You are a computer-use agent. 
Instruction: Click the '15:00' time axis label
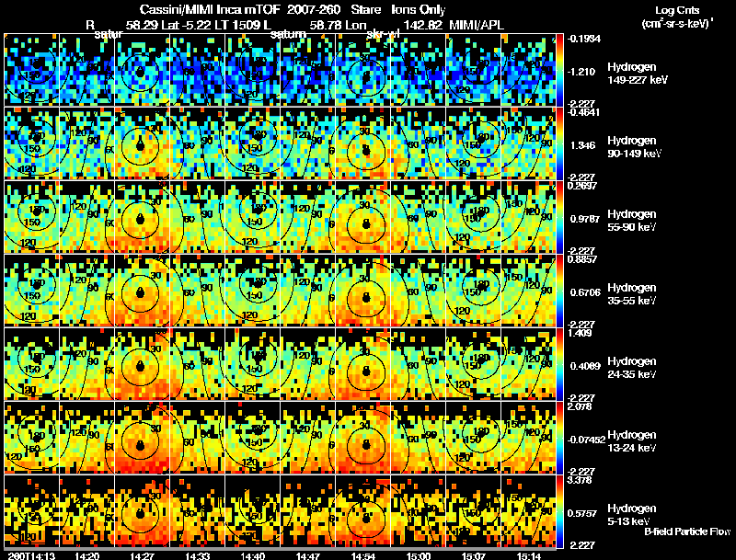pos(419,555)
